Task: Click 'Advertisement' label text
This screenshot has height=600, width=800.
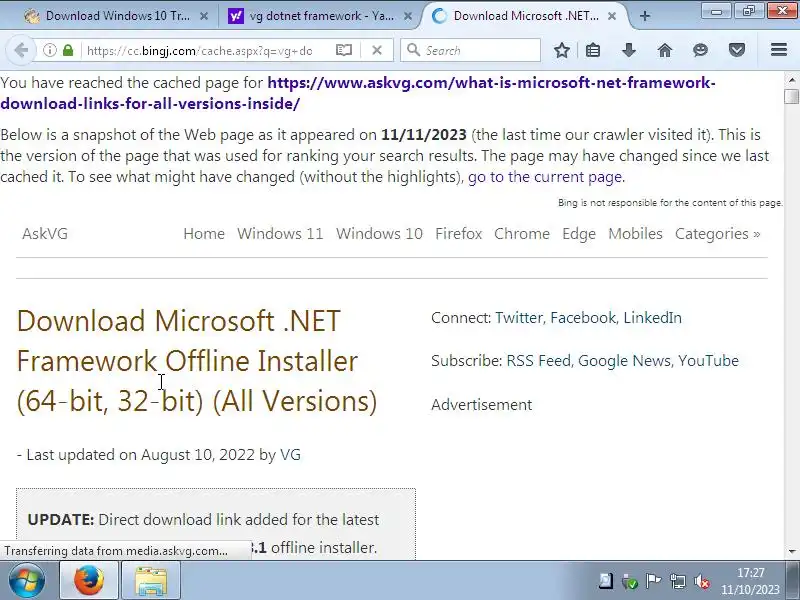Action: (482, 405)
